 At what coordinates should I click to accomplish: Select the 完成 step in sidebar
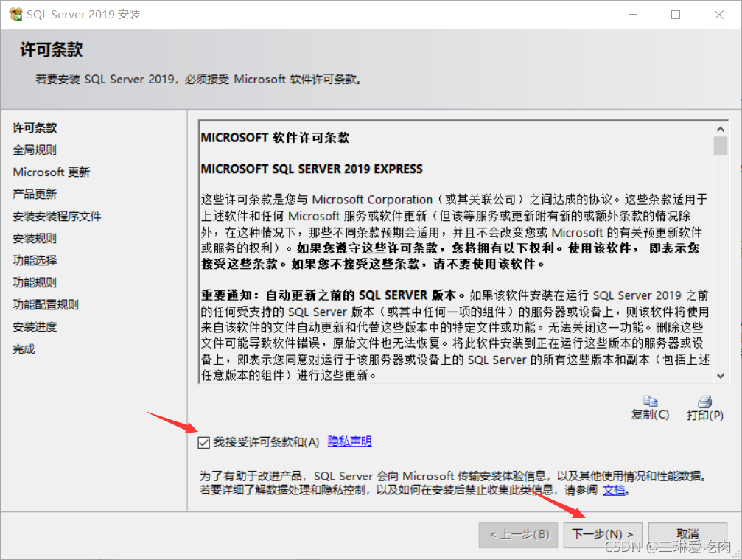(x=24, y=349)
